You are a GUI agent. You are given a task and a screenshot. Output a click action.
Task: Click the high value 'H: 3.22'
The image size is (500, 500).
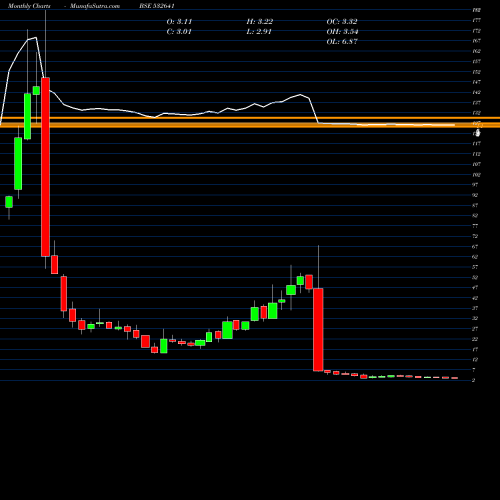click(x=260, y=22)
